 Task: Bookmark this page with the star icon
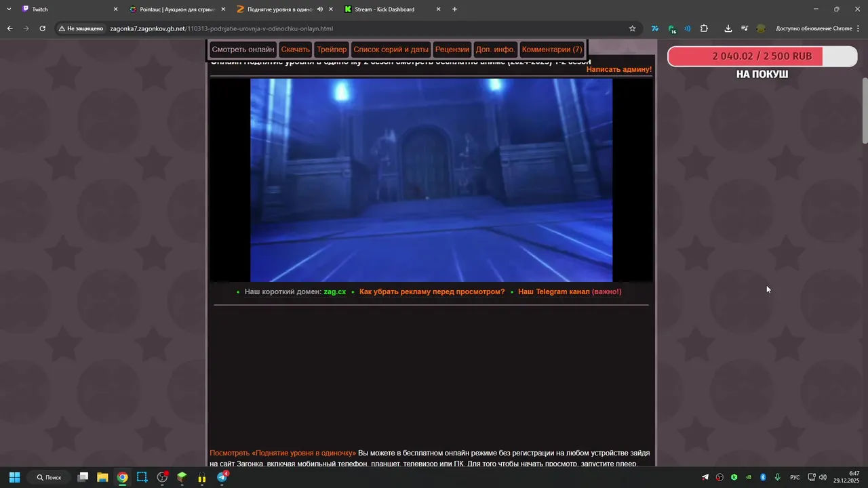tap(633, 28)
